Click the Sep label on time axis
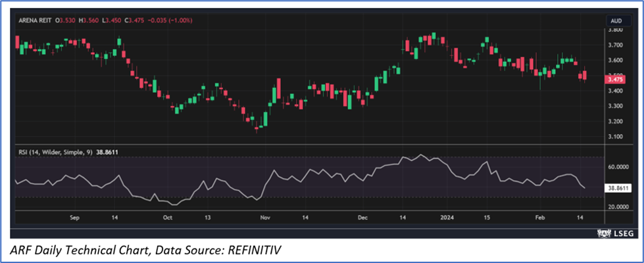The width and height of the screenshot is (644, 263). (x=74, y=216)
